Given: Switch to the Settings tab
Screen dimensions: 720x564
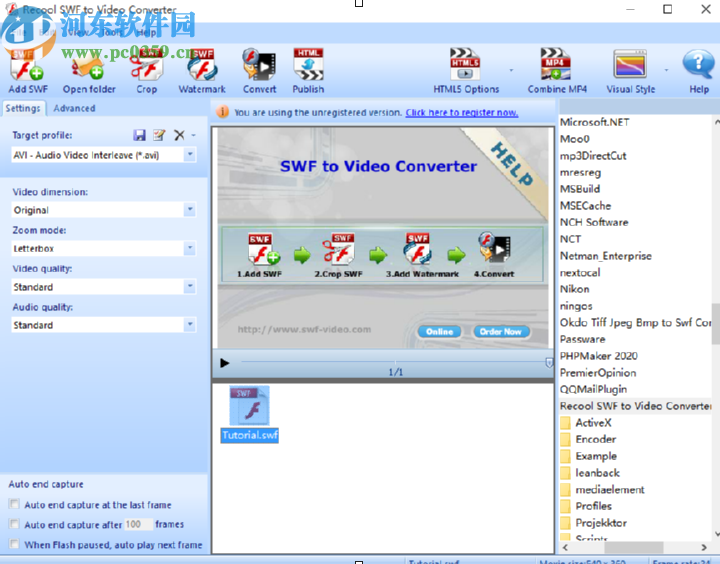Looking at the screenshot, I should pos(23,108).
